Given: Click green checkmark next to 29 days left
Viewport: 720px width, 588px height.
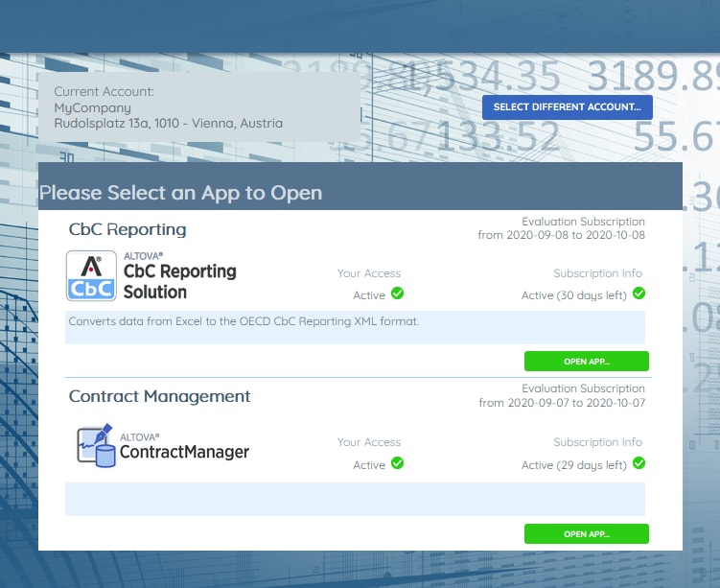Looking at the screenshot, I should [639, 463].
